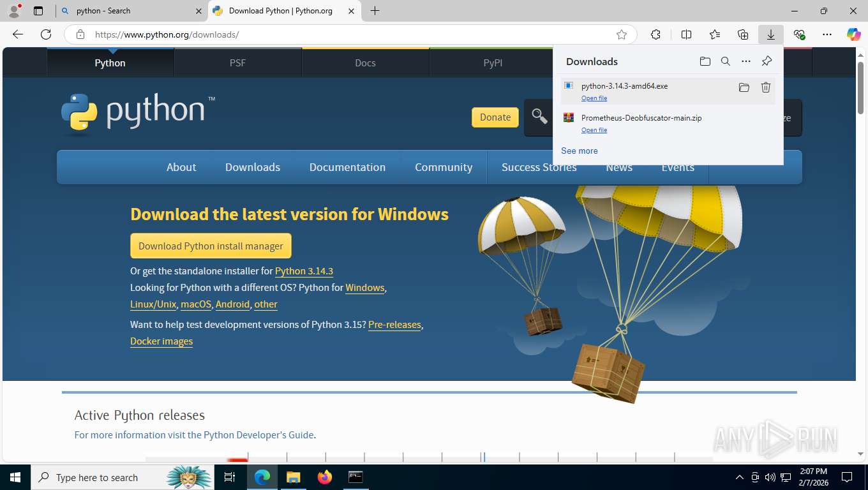Open the other platforms link
The image size is (868, 490).
(266, 304)
